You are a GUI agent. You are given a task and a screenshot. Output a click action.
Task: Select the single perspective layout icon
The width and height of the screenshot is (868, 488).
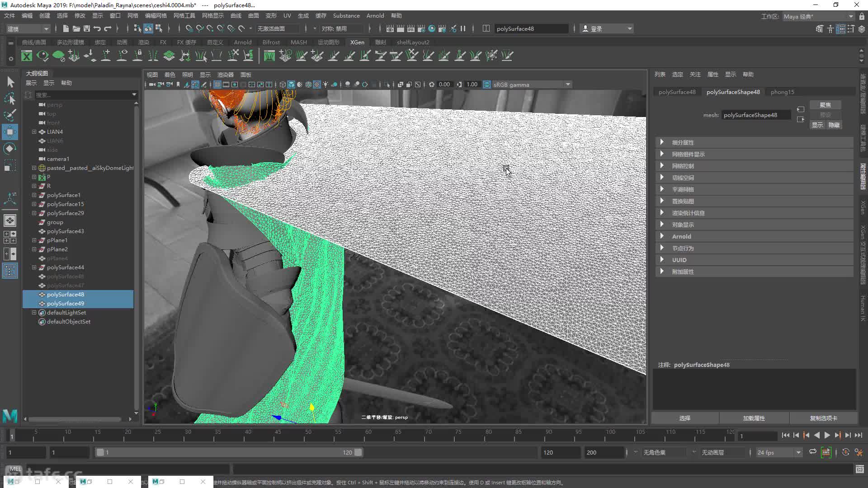pos(10,221)
